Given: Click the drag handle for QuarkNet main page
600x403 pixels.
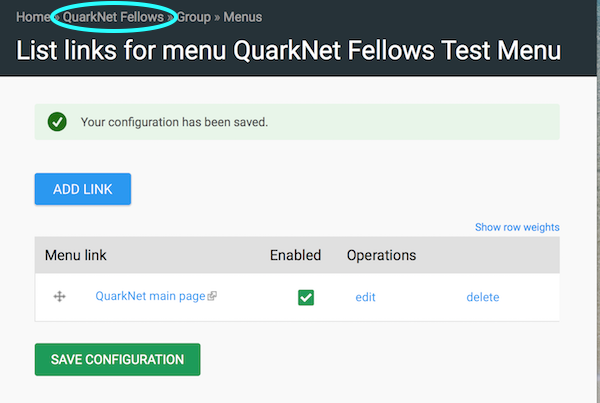Looking at the screenshot, I should pyautogui.click(x=59, y=297).
